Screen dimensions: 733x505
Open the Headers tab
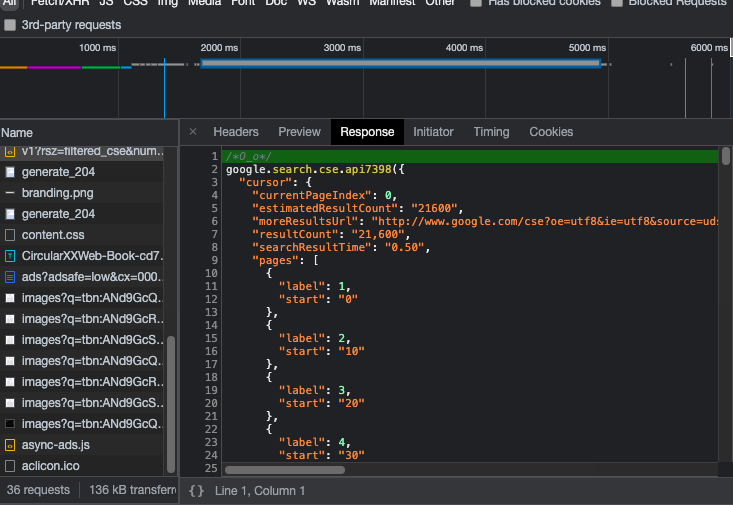point(236,132)
